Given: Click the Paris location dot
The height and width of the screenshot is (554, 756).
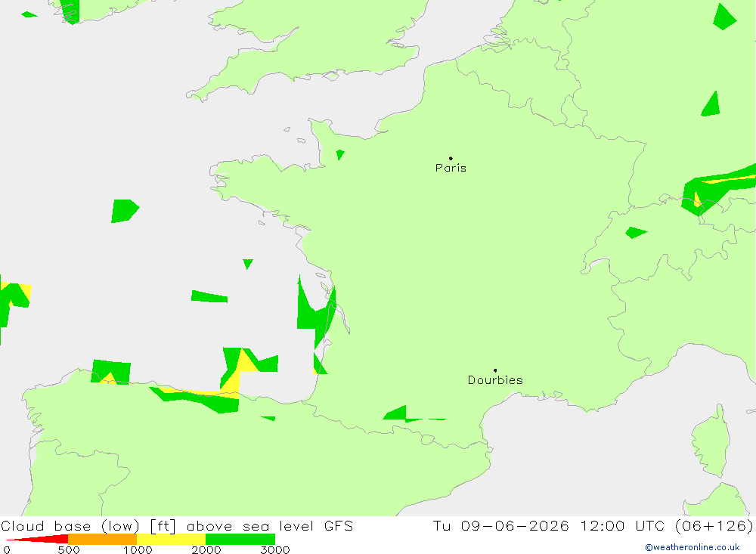Looking at the screenshot, I should point(451,158).
